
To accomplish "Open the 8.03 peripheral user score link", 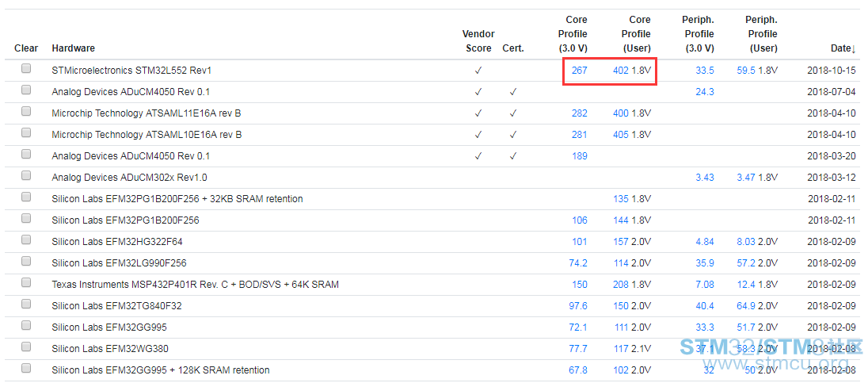I will click(x=746, y=242).
